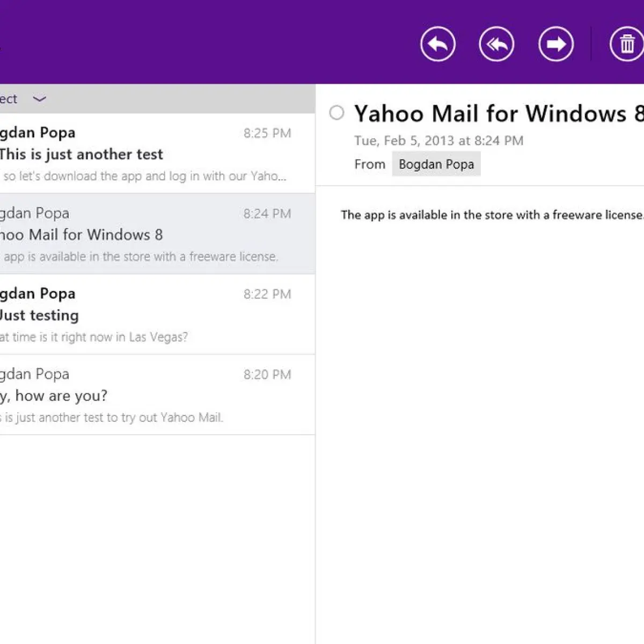The width and height of the screenshot is (644, 644).
Task: Delete the open message with the trash icon
Action: pyautogui.click(x=627, y=44)
